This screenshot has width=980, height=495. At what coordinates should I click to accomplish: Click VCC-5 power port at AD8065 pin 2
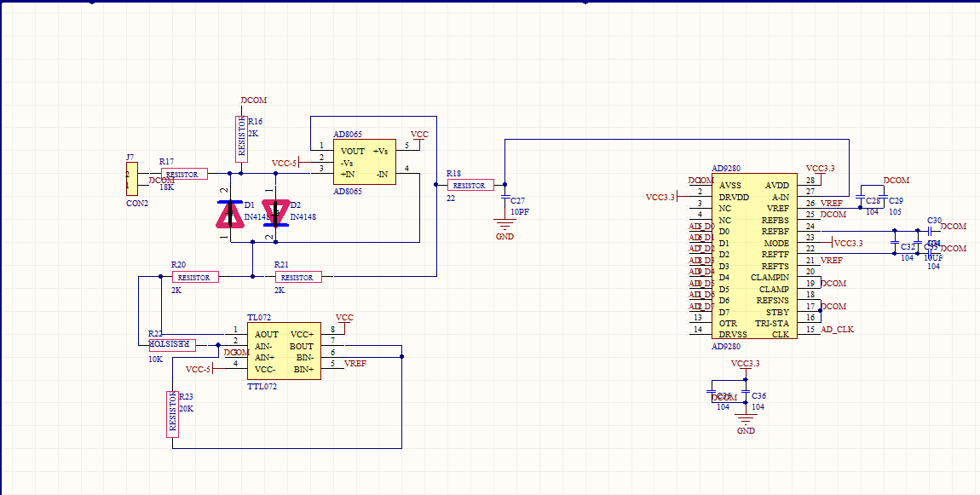point(285,163)
